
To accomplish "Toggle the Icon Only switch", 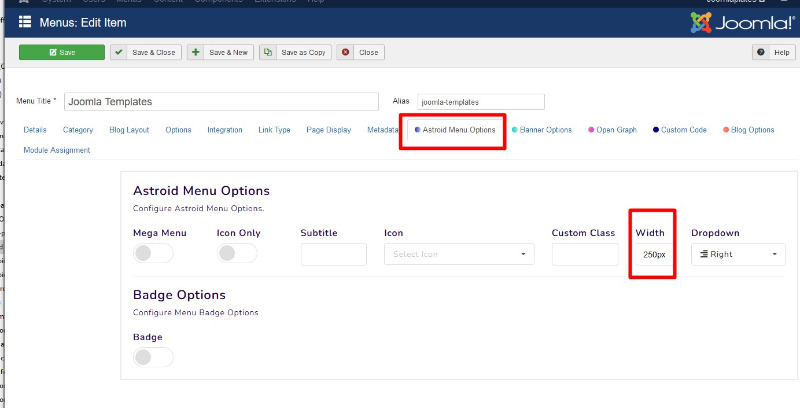I will tap(237, 253).
